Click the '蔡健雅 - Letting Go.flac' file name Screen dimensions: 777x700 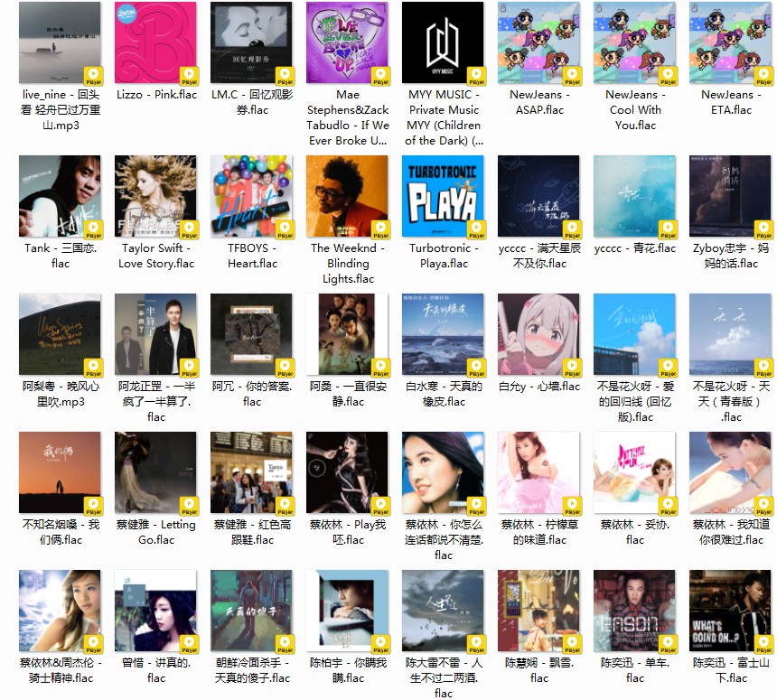(x=156, y=532)
